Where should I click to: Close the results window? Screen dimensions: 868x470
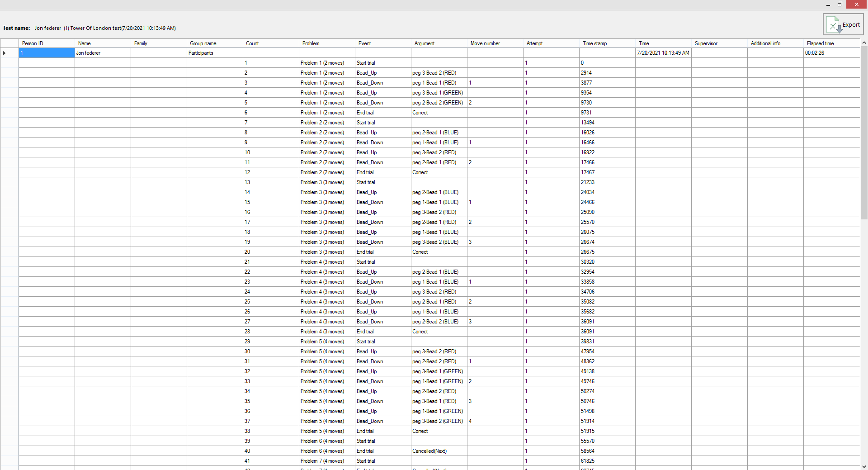coord(856,5)
